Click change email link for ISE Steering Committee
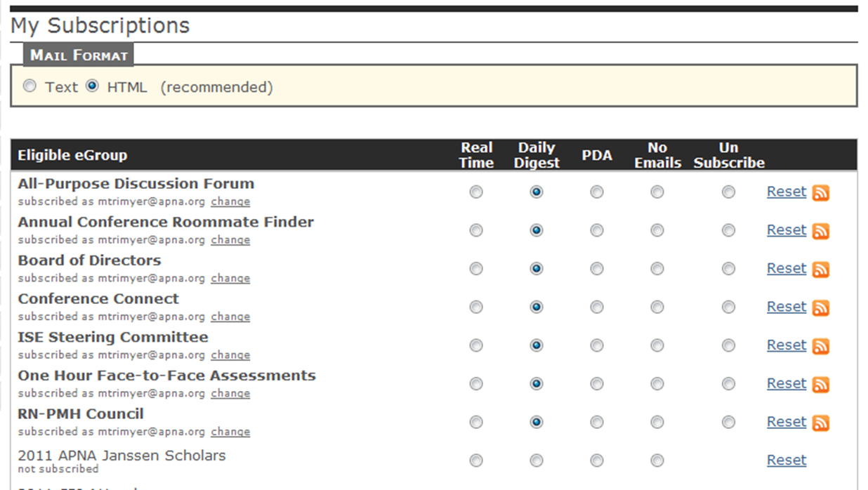This screenshot has height=490, width=868. [x=230, y=355]
